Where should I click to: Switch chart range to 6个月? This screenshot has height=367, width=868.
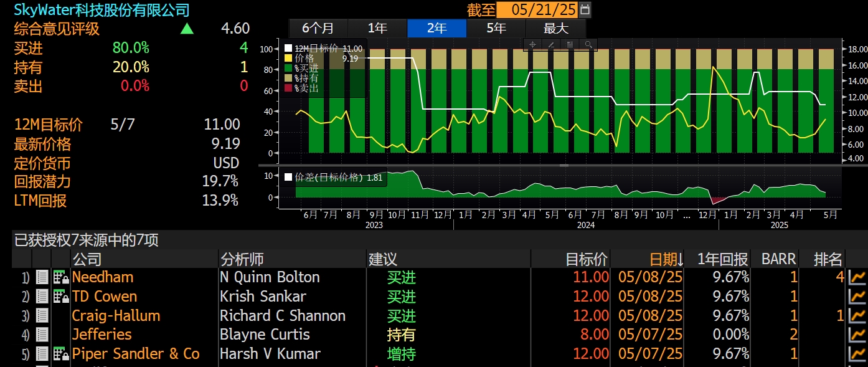click(318, 28)
